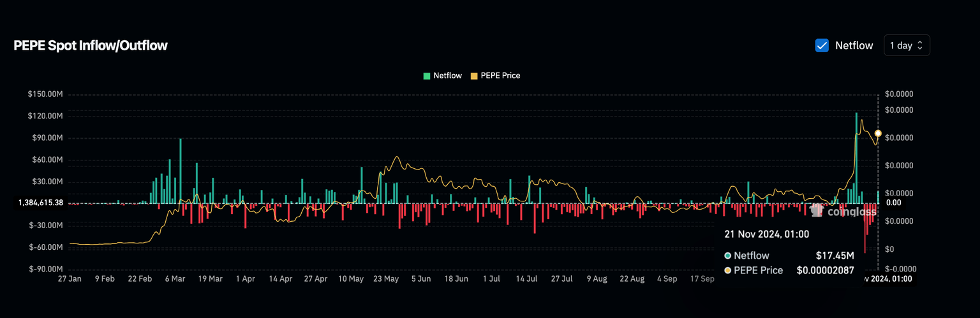Toggle Netflow series via green legend square
The height and width of the screenshot is (318, 980).
(x=427, y=76)
